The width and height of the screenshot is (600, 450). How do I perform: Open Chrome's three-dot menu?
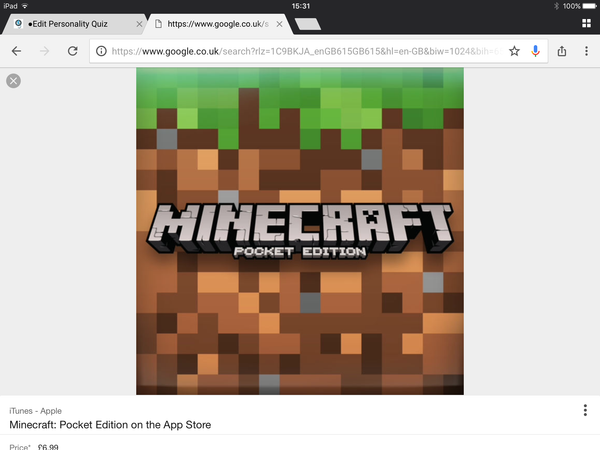pos(586,51)
